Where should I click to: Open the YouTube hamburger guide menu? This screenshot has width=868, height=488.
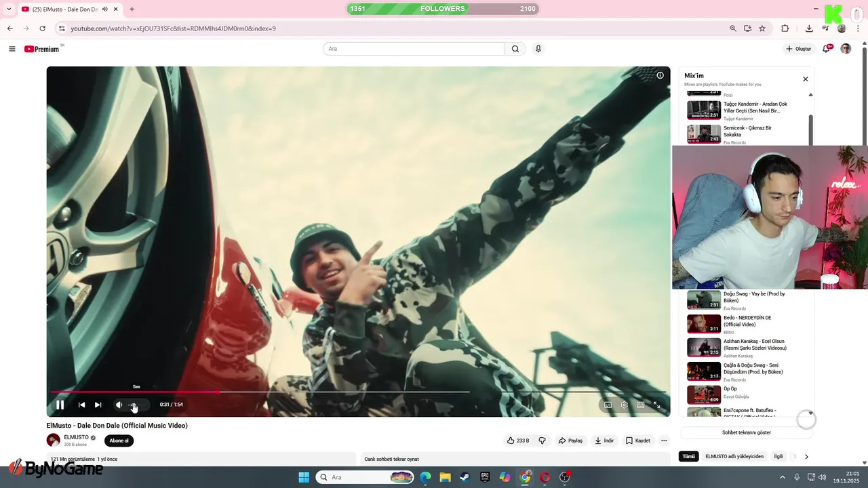[12, 49]
